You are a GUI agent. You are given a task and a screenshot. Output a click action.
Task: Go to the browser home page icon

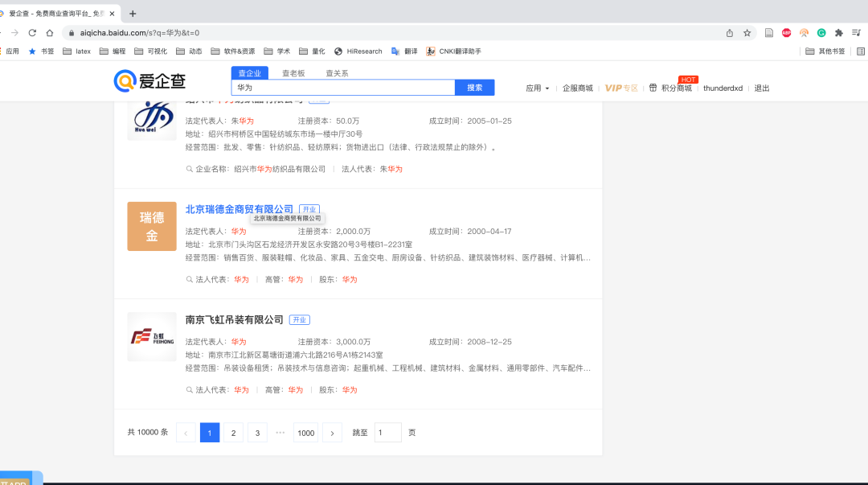(50, 33)
